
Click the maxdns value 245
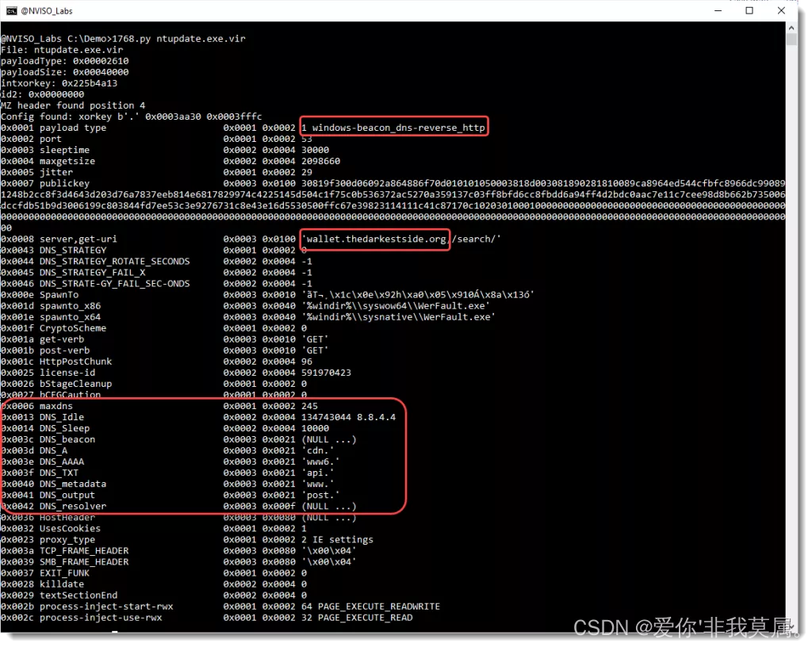point(309,406)
